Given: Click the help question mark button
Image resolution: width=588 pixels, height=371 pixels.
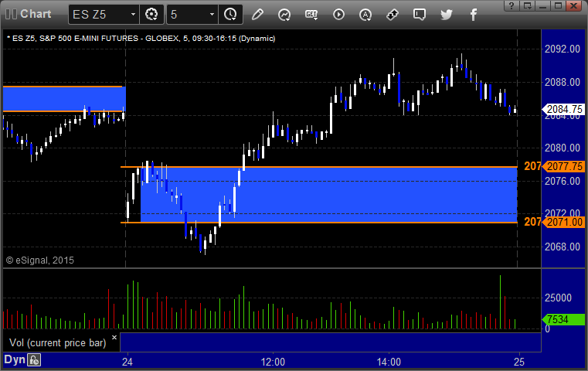Looking at the screenshot, I should point(512,5).
